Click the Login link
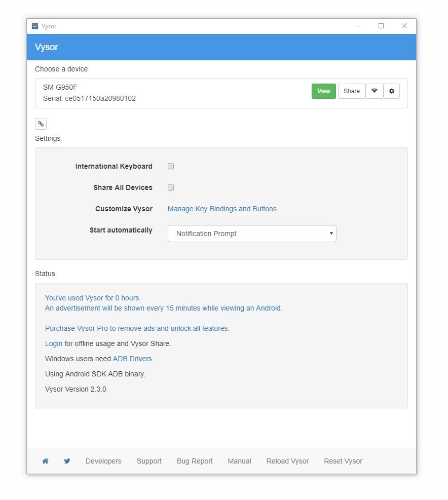The image size is (448, 500). pyautogui.click(x=54, y=344)
